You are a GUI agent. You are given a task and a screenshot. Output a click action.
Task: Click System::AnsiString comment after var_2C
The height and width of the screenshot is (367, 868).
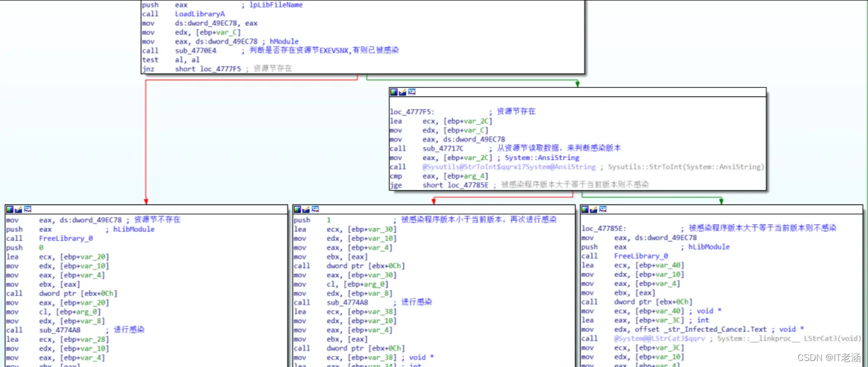(542, 157)
